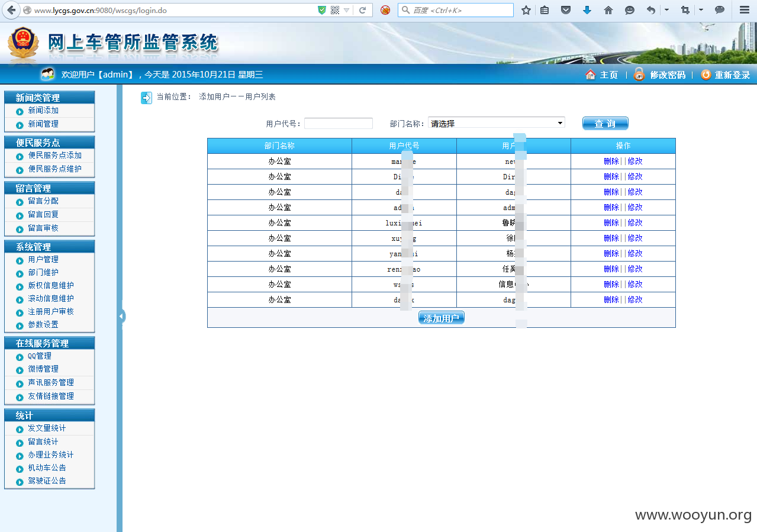757x532 pixels.
Task: Click the crop screenshot tool icon
Action: 685,10
